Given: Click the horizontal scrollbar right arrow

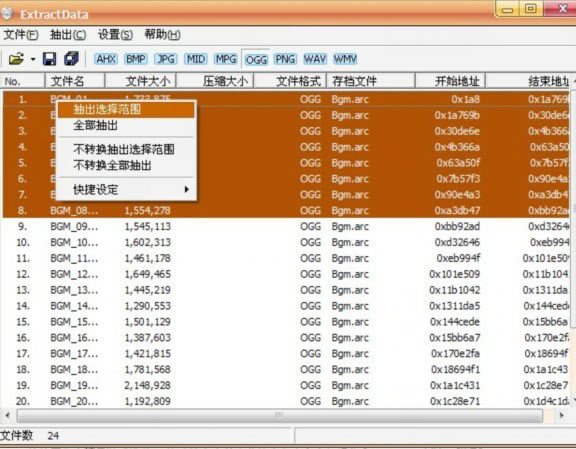Looking at the screenshot, I should [561, 416].
